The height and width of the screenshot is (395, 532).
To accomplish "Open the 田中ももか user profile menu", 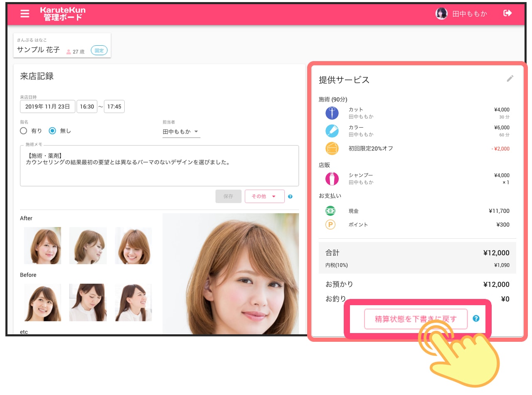I will click(461, 14).
